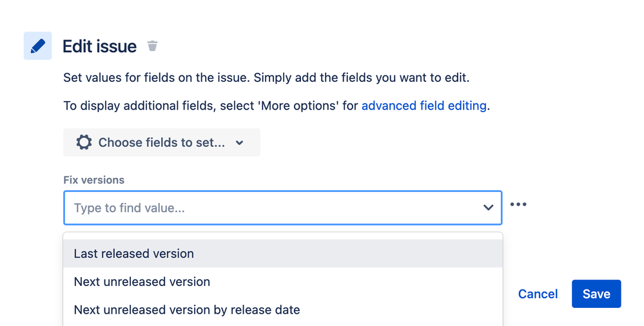Expand the Choose fields to set chevron

coord(239,143)
